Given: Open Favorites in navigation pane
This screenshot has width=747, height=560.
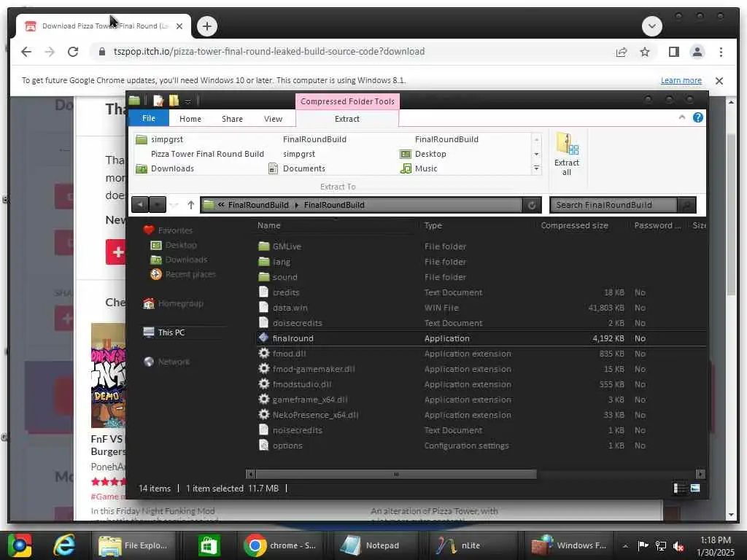Looking at the screenshot, I should (175, 230).
